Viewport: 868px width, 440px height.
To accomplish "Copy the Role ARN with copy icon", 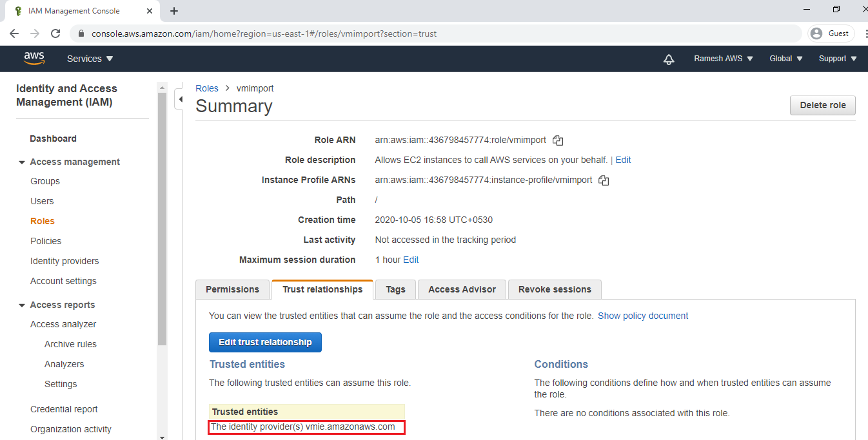I will 558,140.
